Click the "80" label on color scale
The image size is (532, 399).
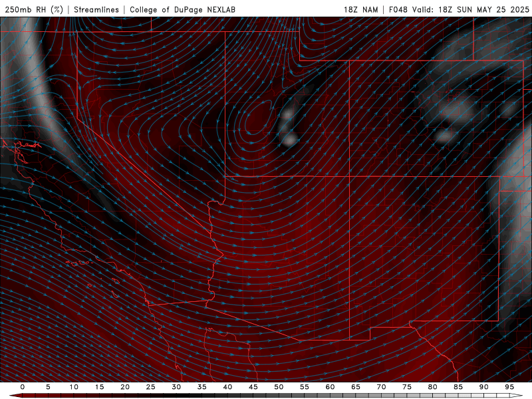[x=432, y=387]
